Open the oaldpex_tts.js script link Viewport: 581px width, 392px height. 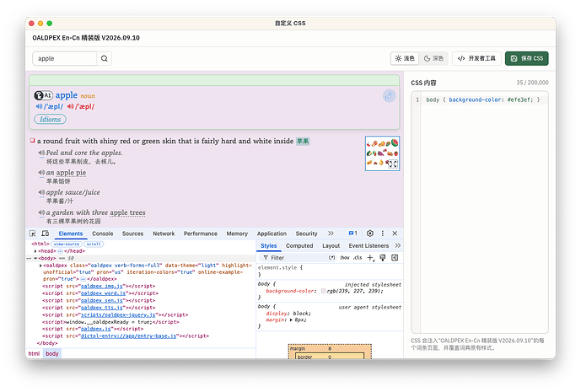coord(101,308)
